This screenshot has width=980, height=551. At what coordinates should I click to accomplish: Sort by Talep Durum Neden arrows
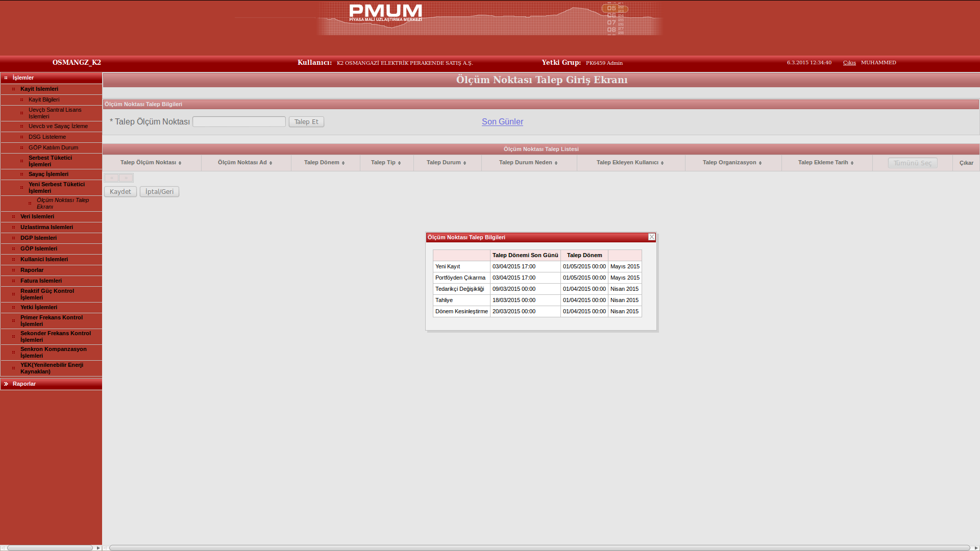[556, 163]
